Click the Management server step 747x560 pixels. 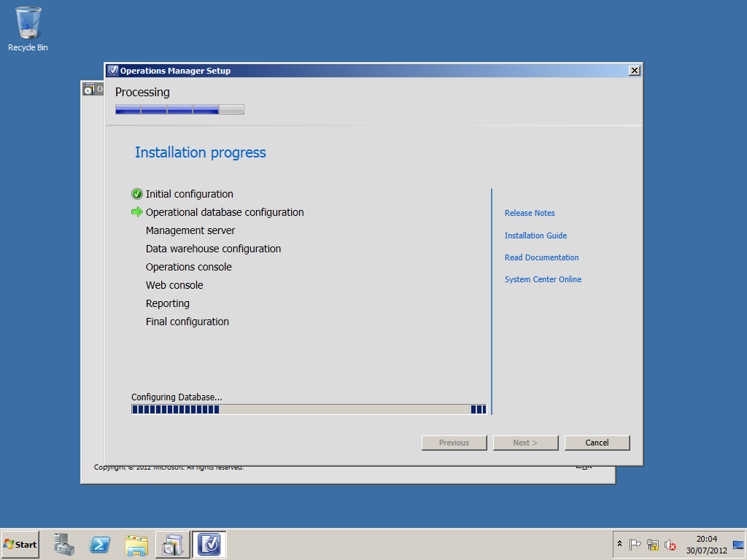click(x=190, y=230)
